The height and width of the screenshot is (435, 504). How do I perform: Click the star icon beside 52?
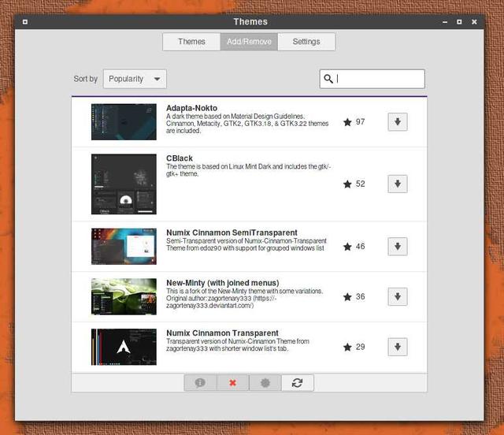[x=347, y=184]
